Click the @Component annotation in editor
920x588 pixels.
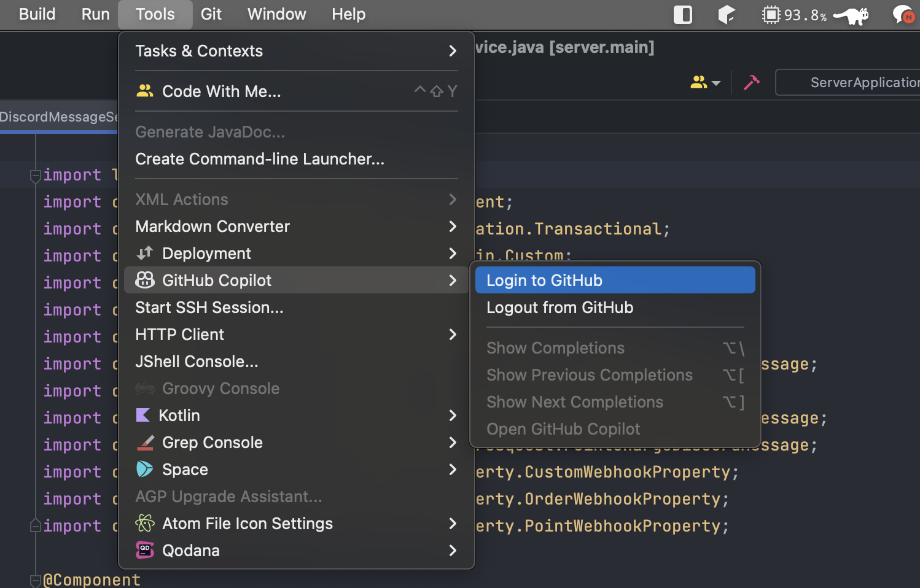tap(92, 579)
